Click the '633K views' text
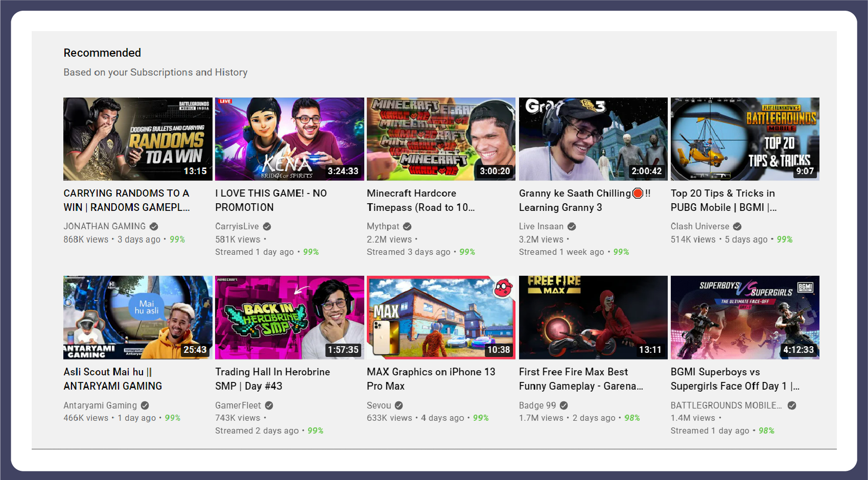868x480 pixels. (389, 418)
